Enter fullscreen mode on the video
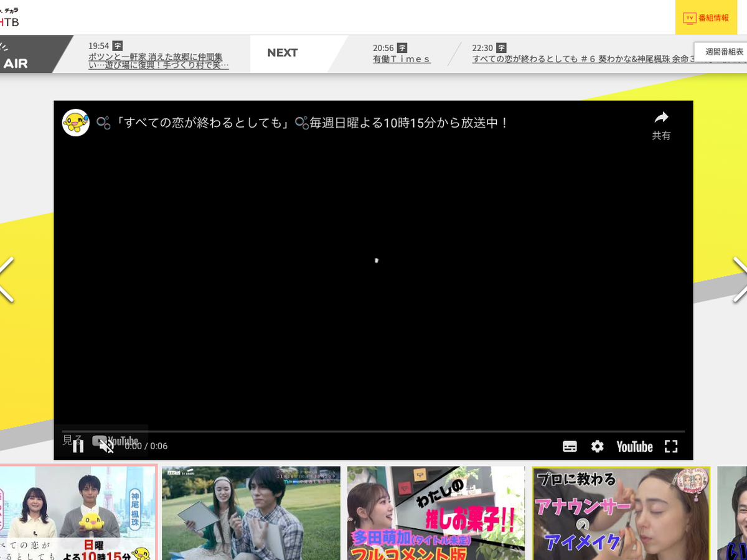 click(671, 446)
